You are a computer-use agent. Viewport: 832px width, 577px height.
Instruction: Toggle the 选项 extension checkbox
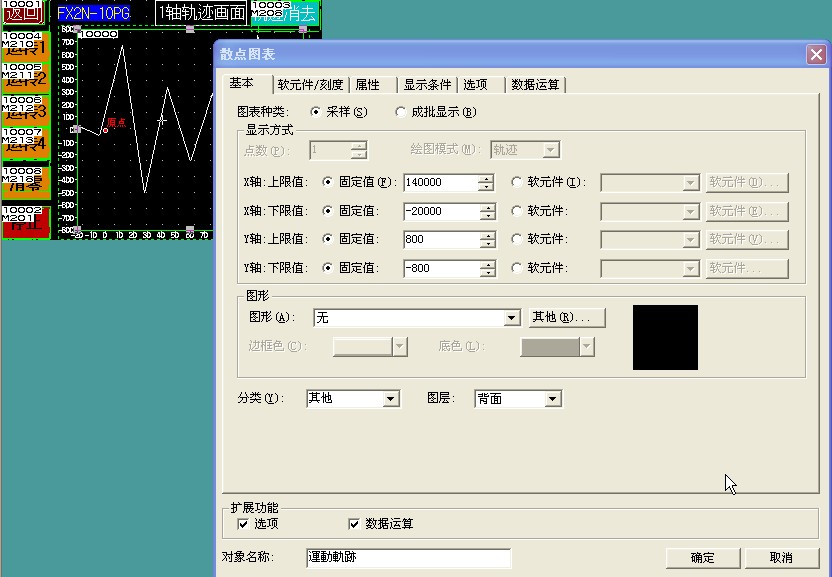coord(242,524)
